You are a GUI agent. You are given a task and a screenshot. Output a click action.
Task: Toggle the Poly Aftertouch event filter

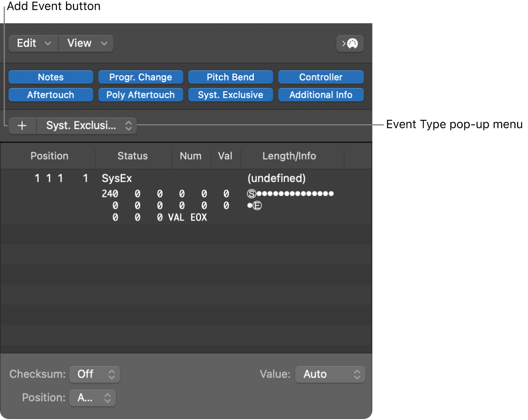(x=141, y=95)
